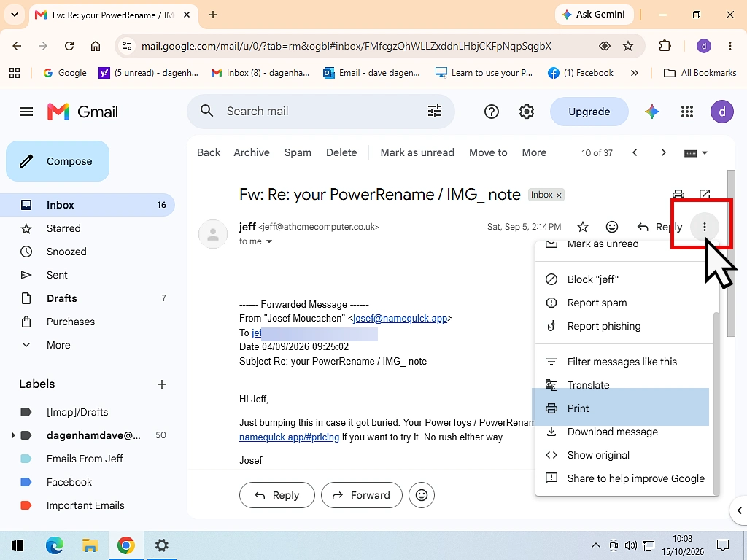
Task: Create new label plus icon
Action: tap(162, 384)
